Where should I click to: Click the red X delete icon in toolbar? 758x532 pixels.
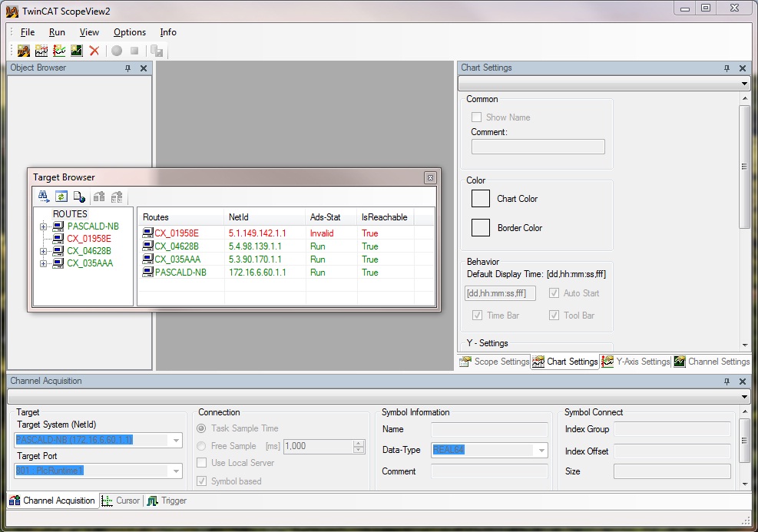(x=94, y=51)
